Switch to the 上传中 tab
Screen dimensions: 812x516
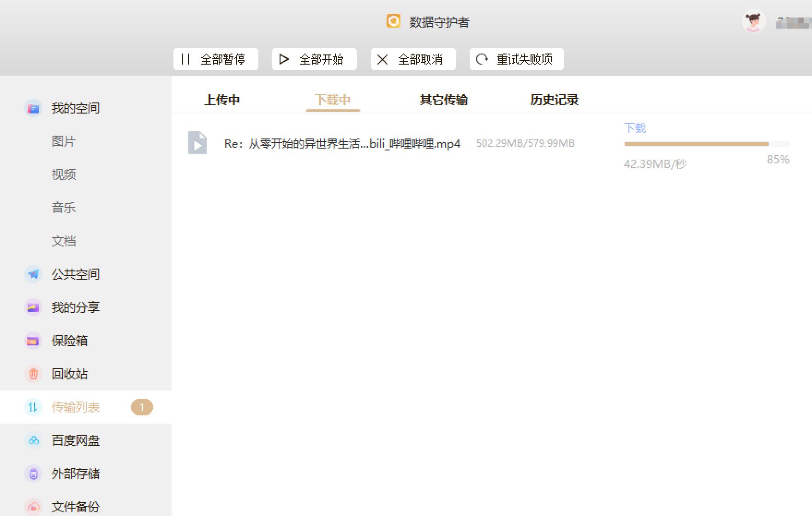[221, 100]
